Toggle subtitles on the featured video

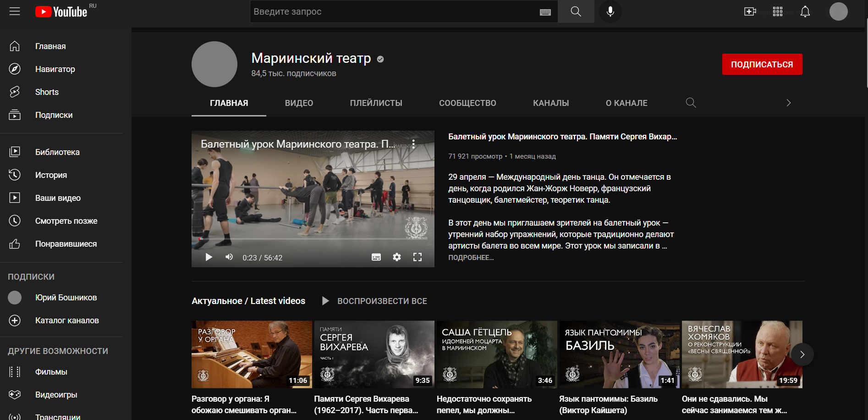(376, 257)
